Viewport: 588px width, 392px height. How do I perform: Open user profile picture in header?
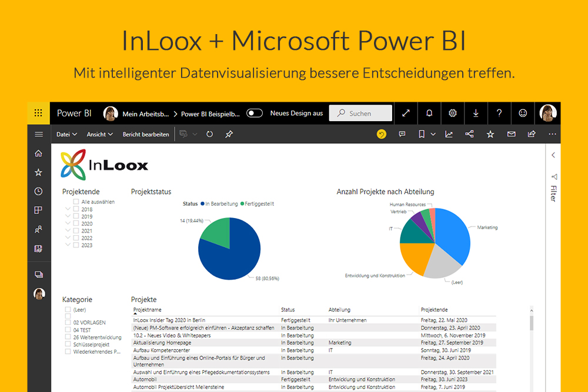point(547,113)
